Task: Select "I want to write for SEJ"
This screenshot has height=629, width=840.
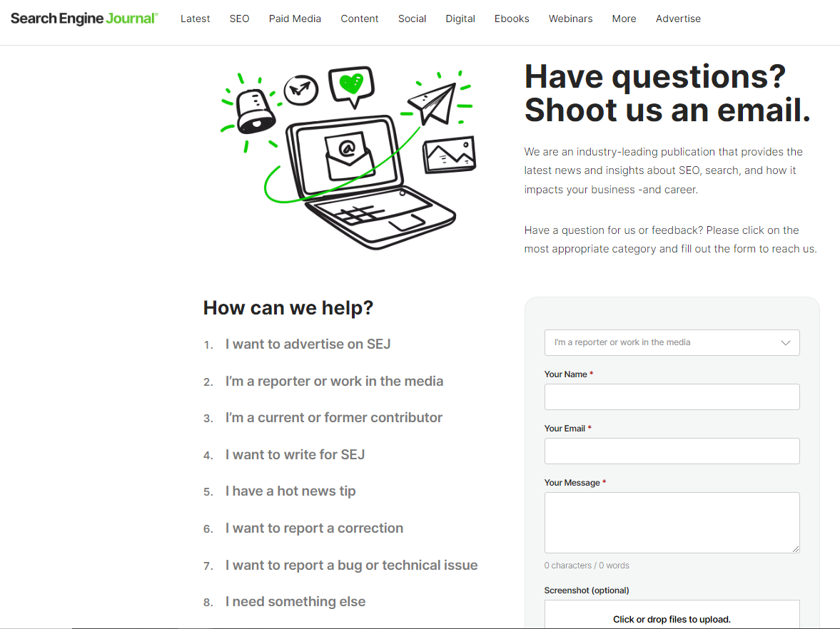Action: (x=295, y=454)
